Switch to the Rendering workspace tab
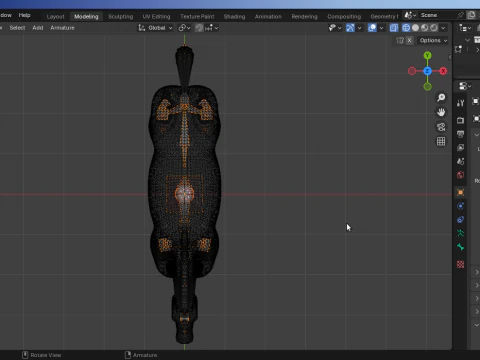The height and width of the screenshot is (360, 480). (304, 16)
